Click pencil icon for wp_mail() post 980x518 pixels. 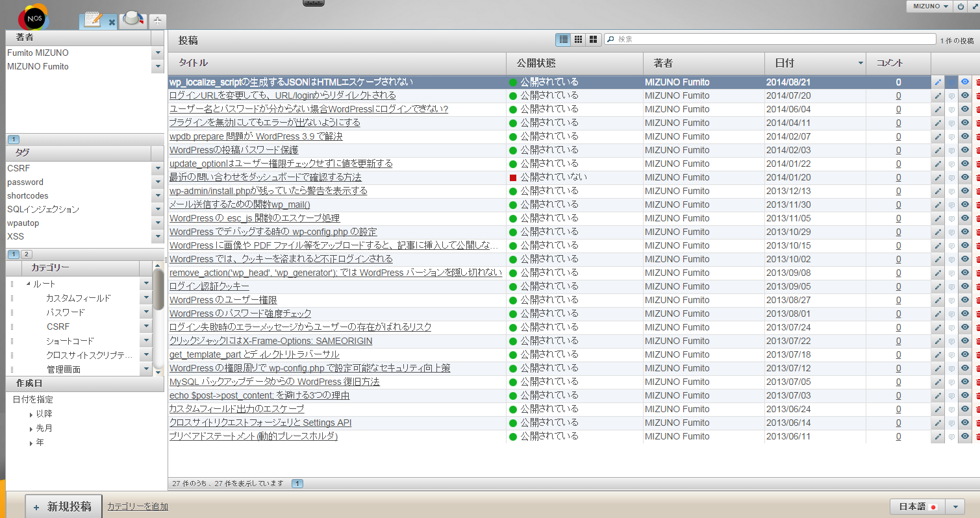click(x=938, y=205)
